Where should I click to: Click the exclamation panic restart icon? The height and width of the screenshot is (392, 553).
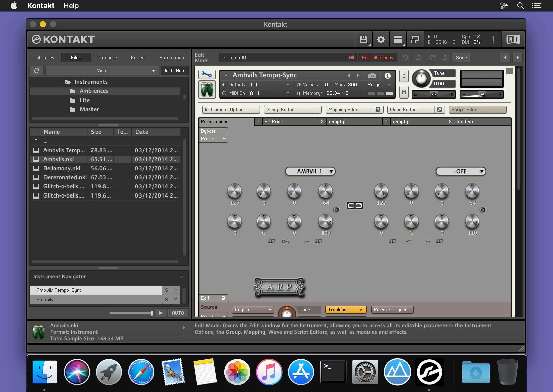point(493,40)
